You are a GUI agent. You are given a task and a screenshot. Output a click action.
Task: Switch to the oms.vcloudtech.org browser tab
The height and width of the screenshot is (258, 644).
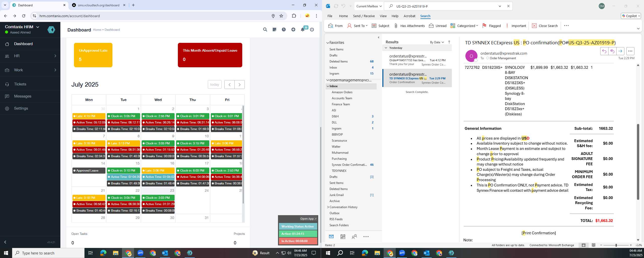(99, 5)
